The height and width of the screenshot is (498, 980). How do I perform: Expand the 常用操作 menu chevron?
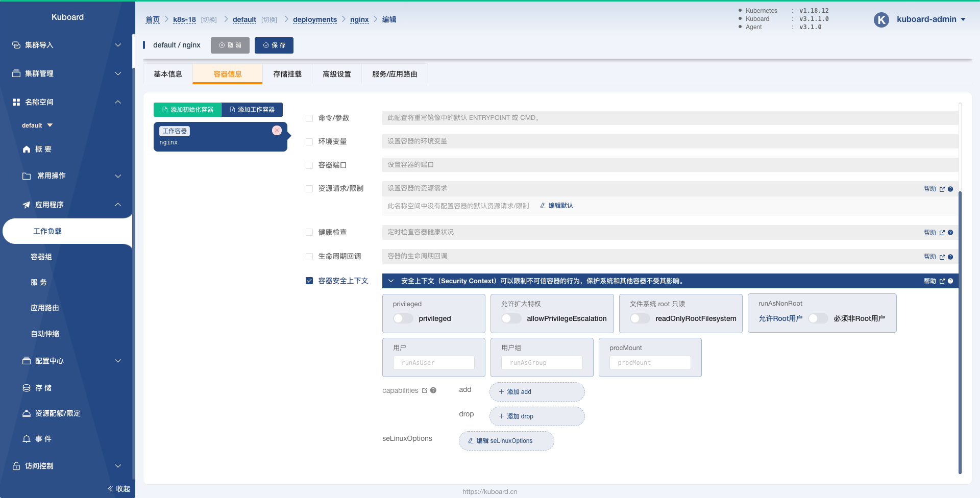[118, 176]
